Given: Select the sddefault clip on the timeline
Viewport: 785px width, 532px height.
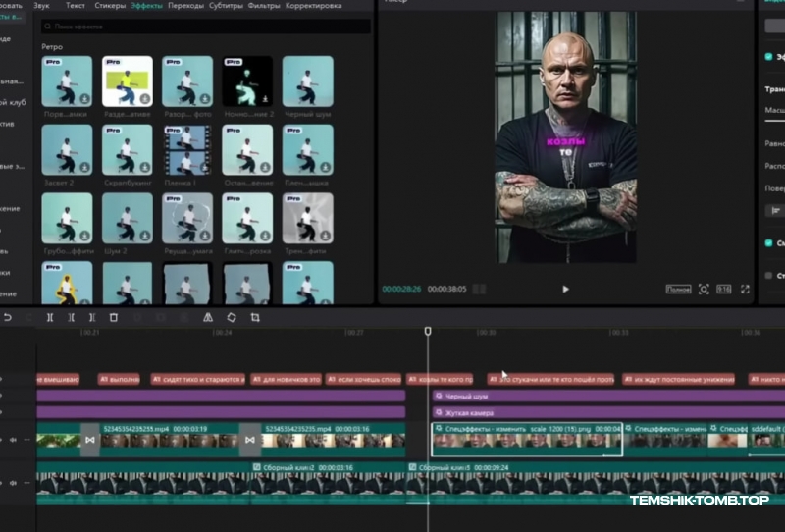Looking at the screenshot, I should click(766, 440).
